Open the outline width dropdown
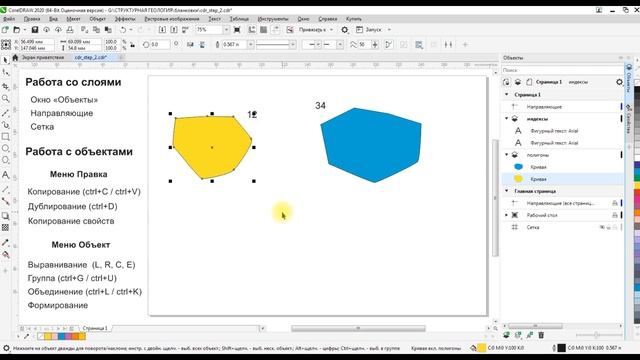 pyautogui.click(x=250, y=44)
